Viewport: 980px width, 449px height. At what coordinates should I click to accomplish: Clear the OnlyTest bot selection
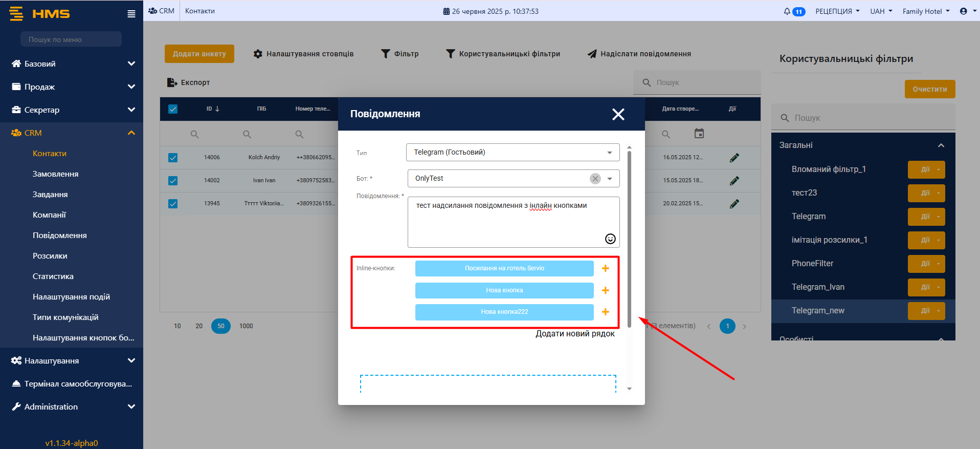tap(595, 179)
